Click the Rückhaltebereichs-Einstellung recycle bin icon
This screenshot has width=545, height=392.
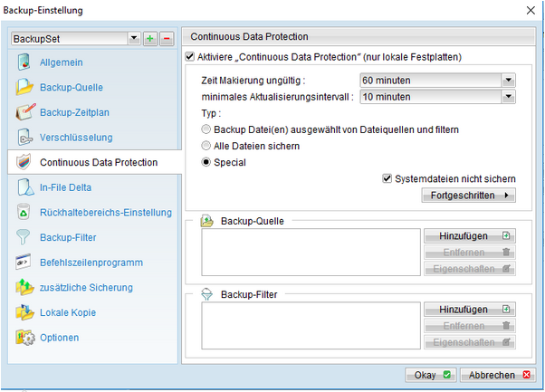tap(24, 212)
